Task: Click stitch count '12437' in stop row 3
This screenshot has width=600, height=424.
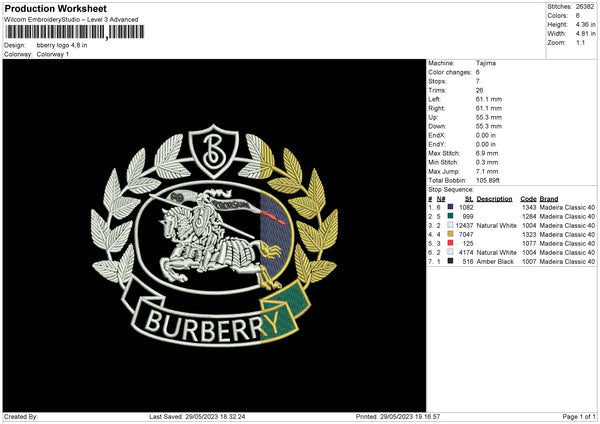Action: (x=465, y=225)
